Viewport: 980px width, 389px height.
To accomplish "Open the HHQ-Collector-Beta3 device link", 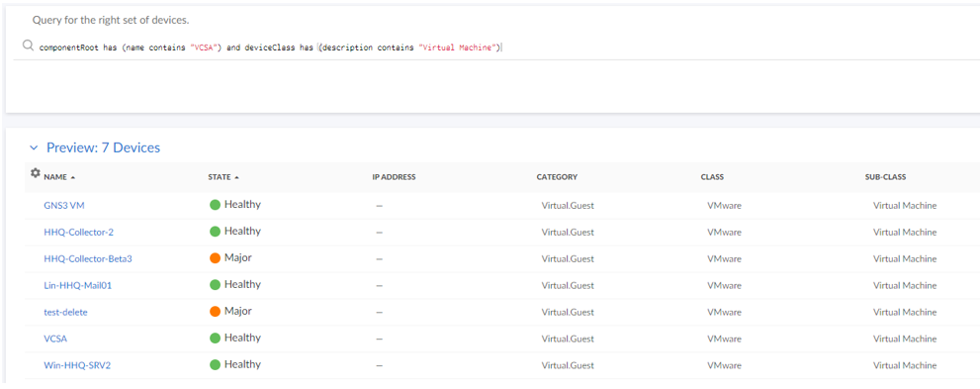I will (x=88, y=259).
